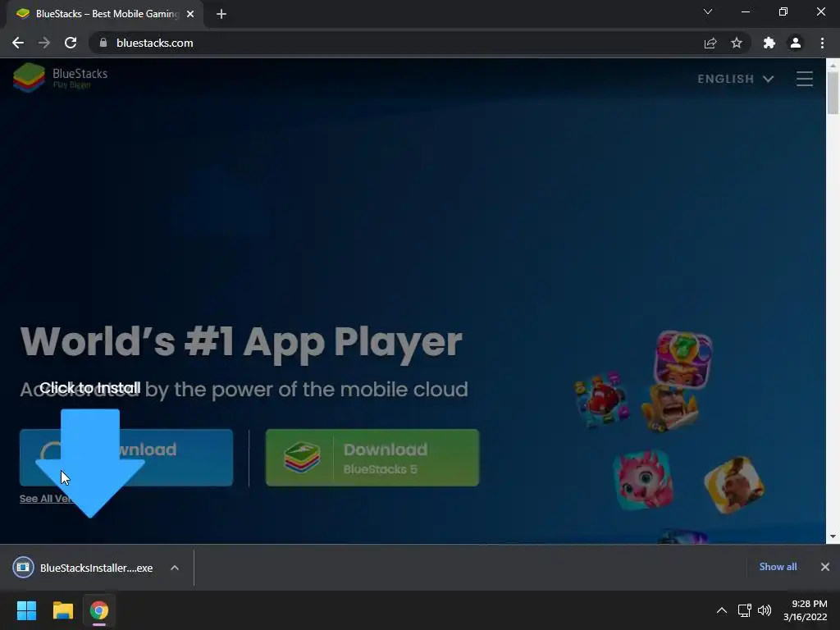Click the volume speaker icon
This screenshot has width=840, height=630.
765,610
